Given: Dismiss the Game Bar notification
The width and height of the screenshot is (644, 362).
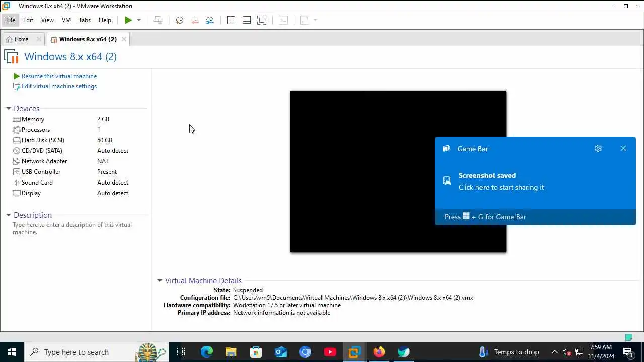Looking at the screenshot, I should pos(623,148).
